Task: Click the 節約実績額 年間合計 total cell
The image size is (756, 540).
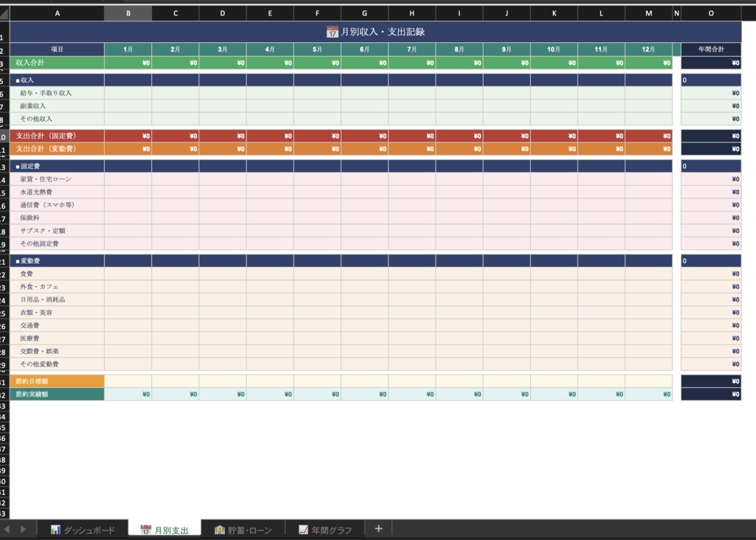Action: (x=711, y=394)
